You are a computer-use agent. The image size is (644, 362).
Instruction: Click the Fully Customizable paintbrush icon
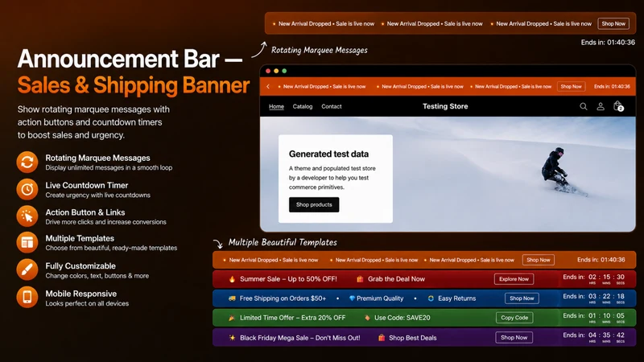[x=27, y=270]
